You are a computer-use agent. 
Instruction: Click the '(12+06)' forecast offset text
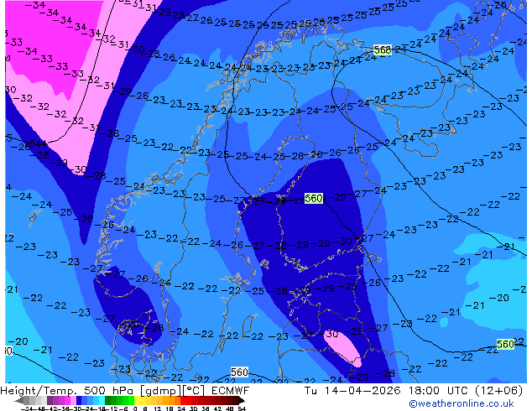tap(498, 391)
